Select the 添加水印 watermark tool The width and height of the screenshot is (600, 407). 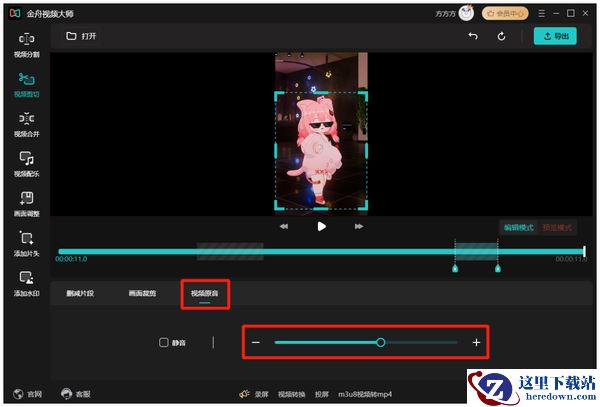tap(26, 284)
